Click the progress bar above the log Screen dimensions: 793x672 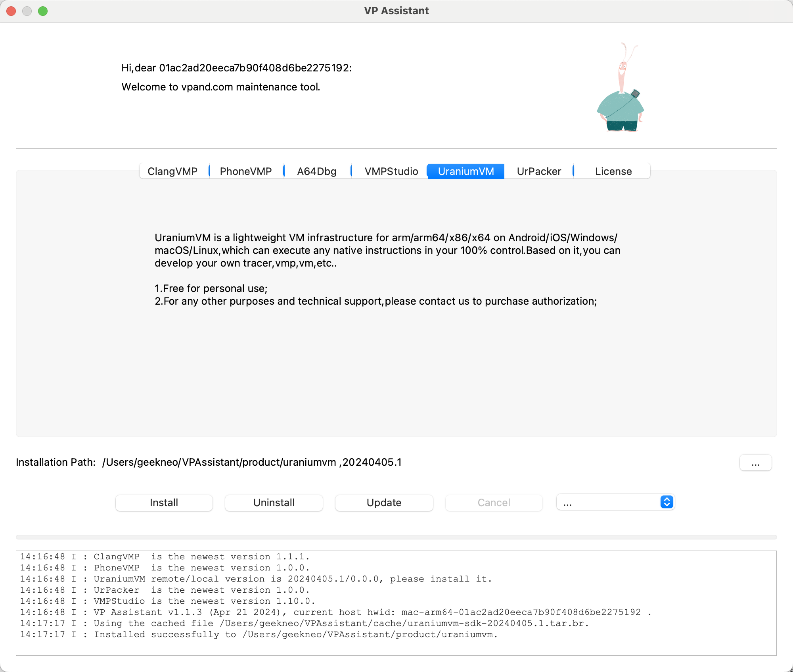pyautogui.click(x=396, y=537)
